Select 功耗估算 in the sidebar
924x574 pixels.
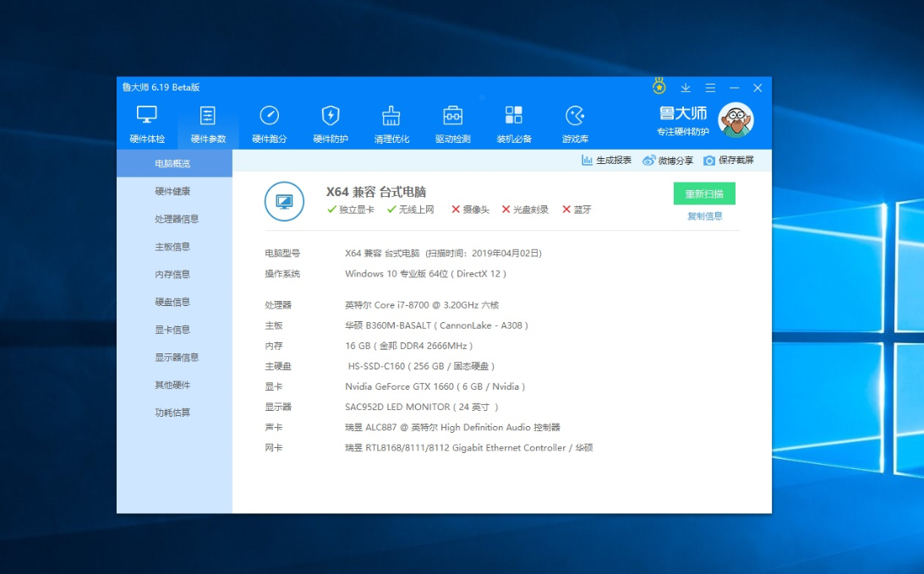click(174, 413)
